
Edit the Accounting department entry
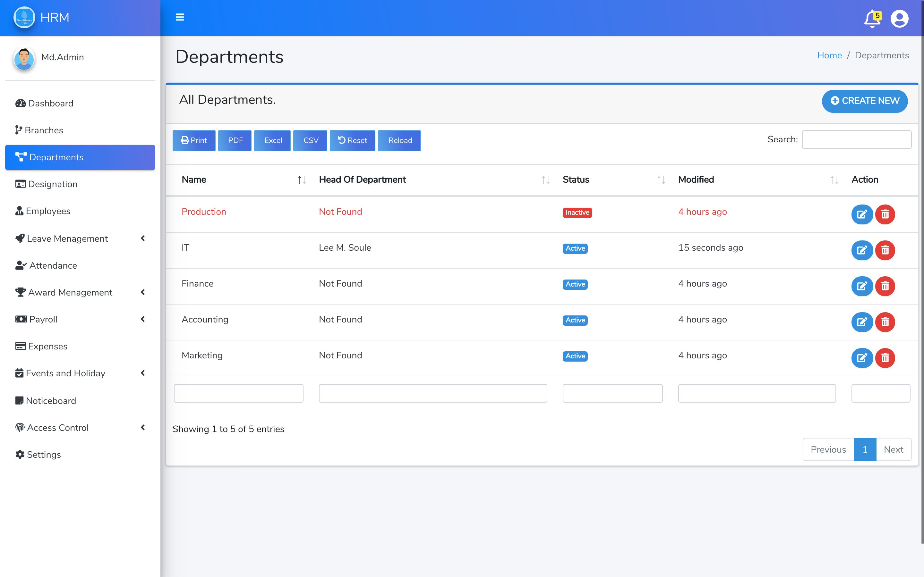click(862, 322)
